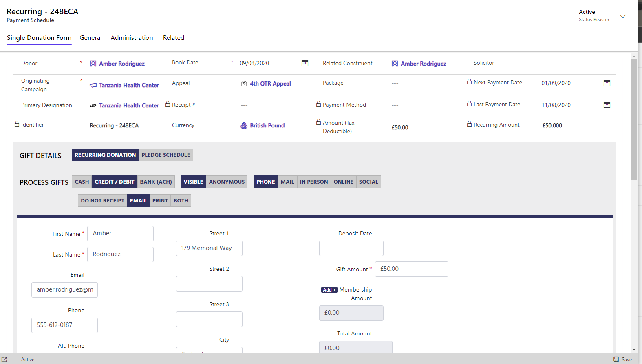The width and height of the screenshot is (642, 364).
Task: Click the Gift Amount input field
Action: coord(411,269)
